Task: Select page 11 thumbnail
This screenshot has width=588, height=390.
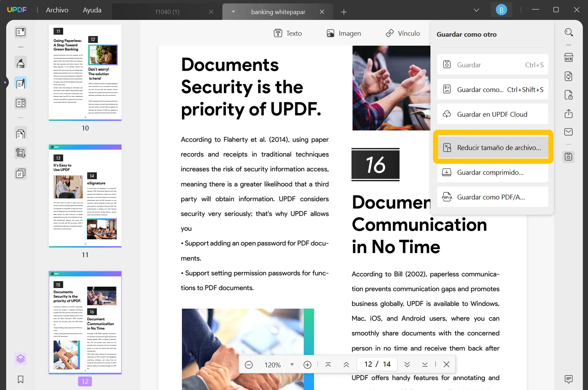Action: click(85, 196)
